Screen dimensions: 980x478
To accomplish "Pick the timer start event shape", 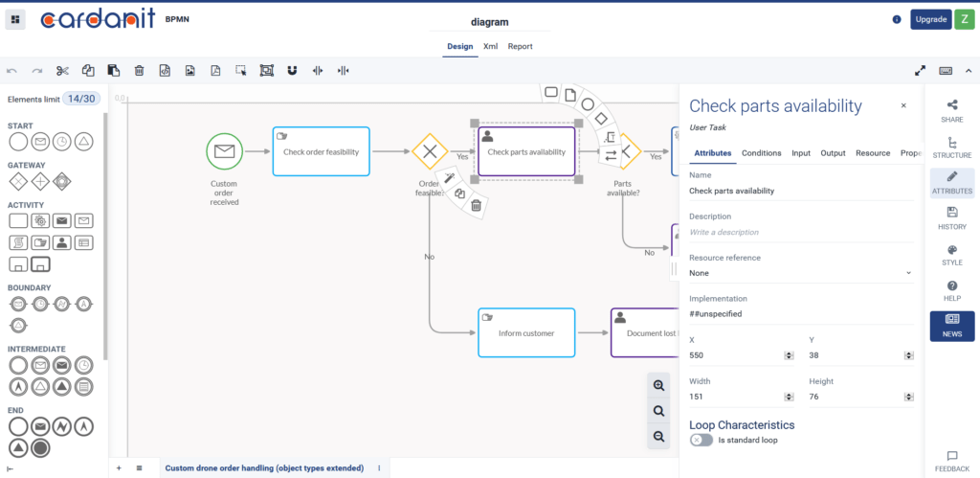I will tap(62, 142).
